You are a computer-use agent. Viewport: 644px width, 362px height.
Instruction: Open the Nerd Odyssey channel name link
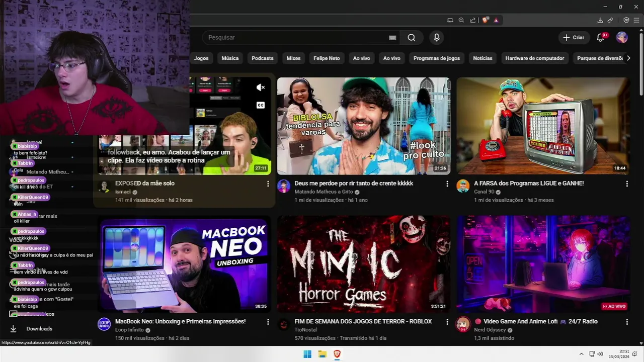point(490,330)
